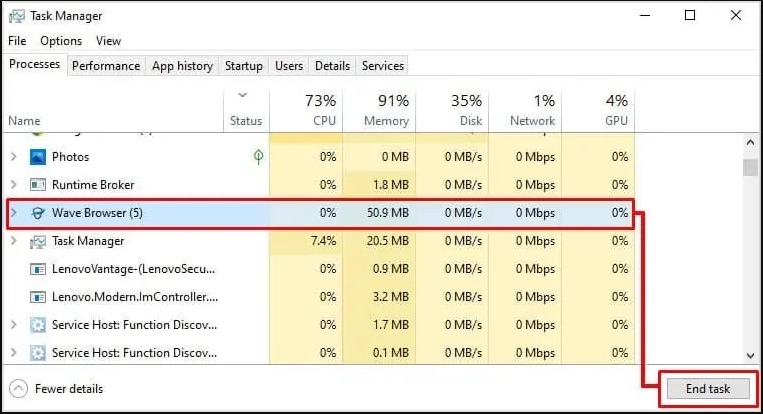The width and height of the screenshot is (763, 414).
Task: Sort processes by Memory column
Action: (x=385, y=110)
